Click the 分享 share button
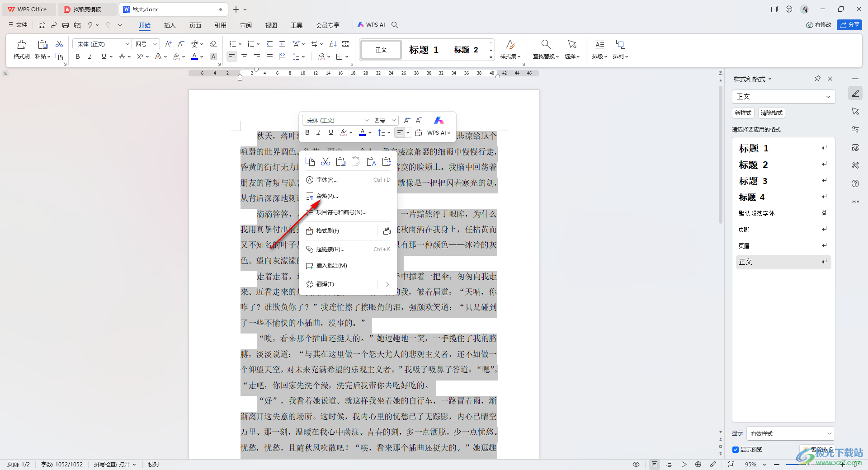The height and width of the screenshot is (470, 868). pos(849,25)
